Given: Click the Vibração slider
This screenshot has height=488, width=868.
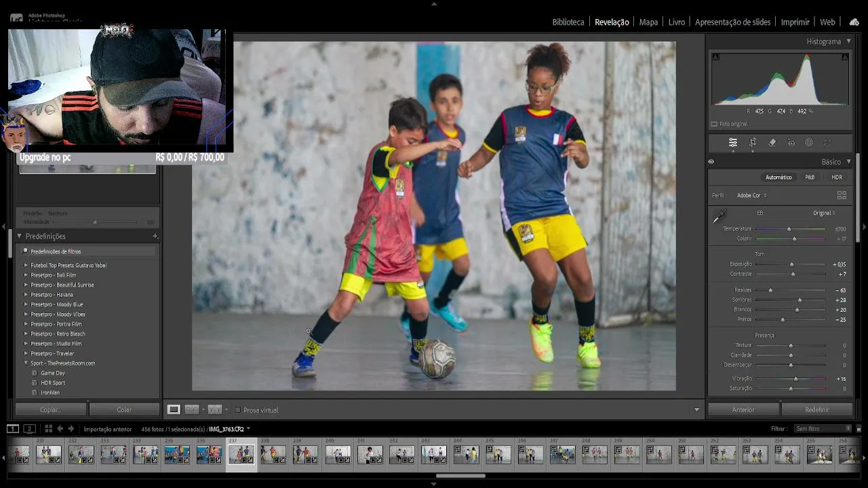Looking at the screenshot, I should click(791, 379).
